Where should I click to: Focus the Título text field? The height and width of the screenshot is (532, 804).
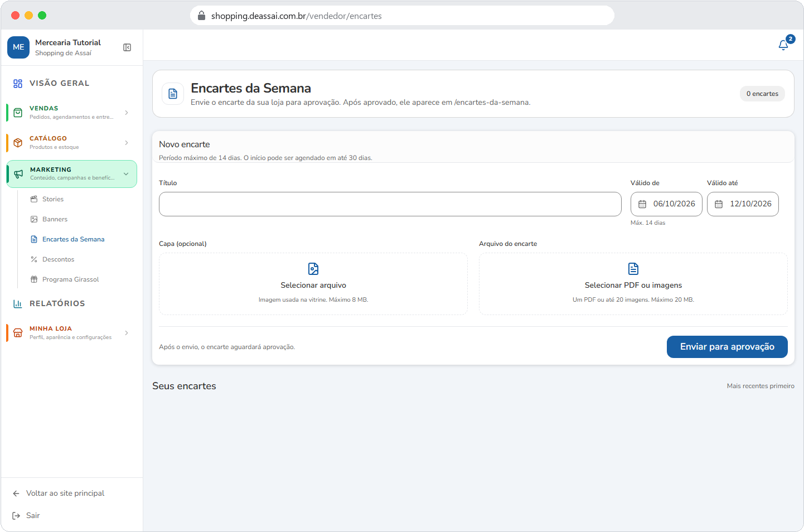(390, 204)
